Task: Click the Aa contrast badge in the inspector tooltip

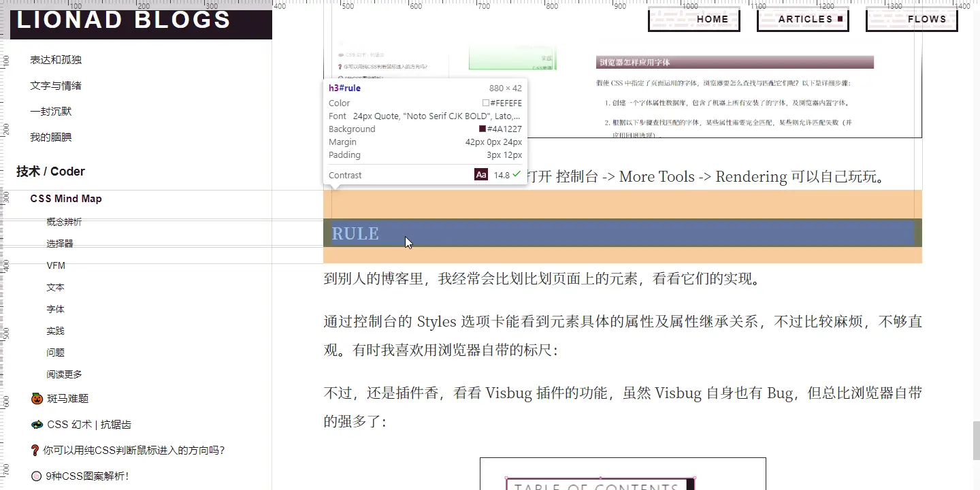Action: pyautogui.click(x=481, y=175)
